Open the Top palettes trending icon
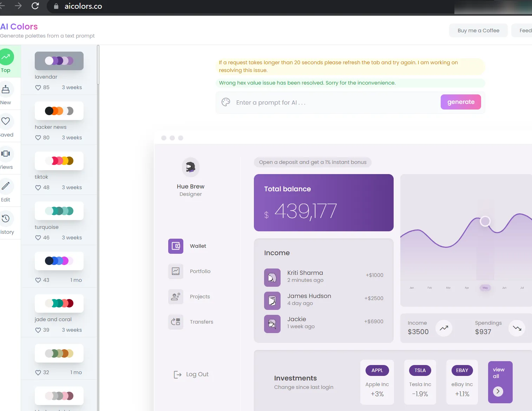Image resolution: width=532 pixels, height=411 pixels. [x=6, y=57]
